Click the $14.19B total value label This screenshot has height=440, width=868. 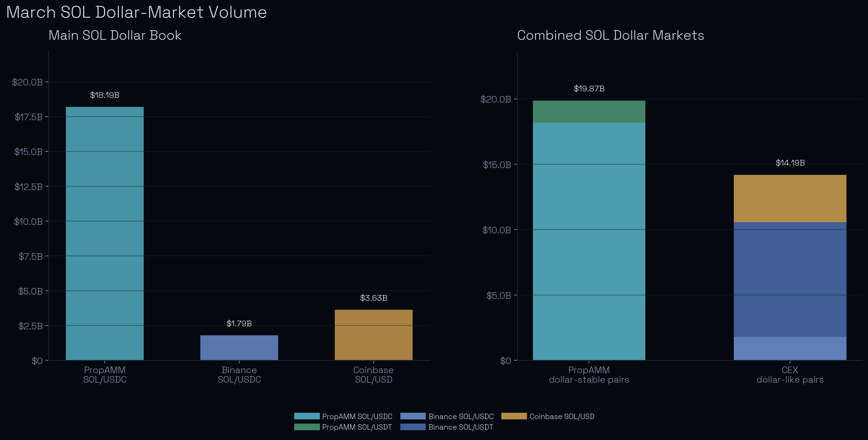coord(790,163)
